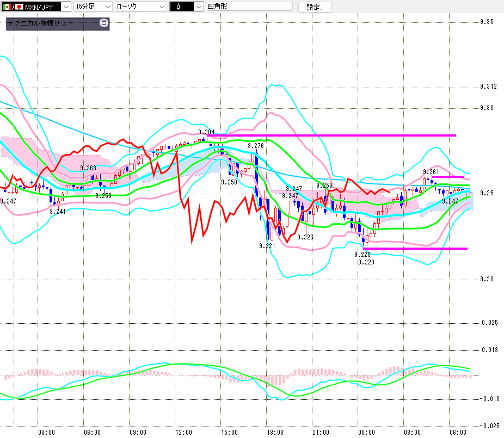Click the MACD histogram zero line area
Image resolution: width=504 pixels, height=438 pixels.
coord(239,375)
